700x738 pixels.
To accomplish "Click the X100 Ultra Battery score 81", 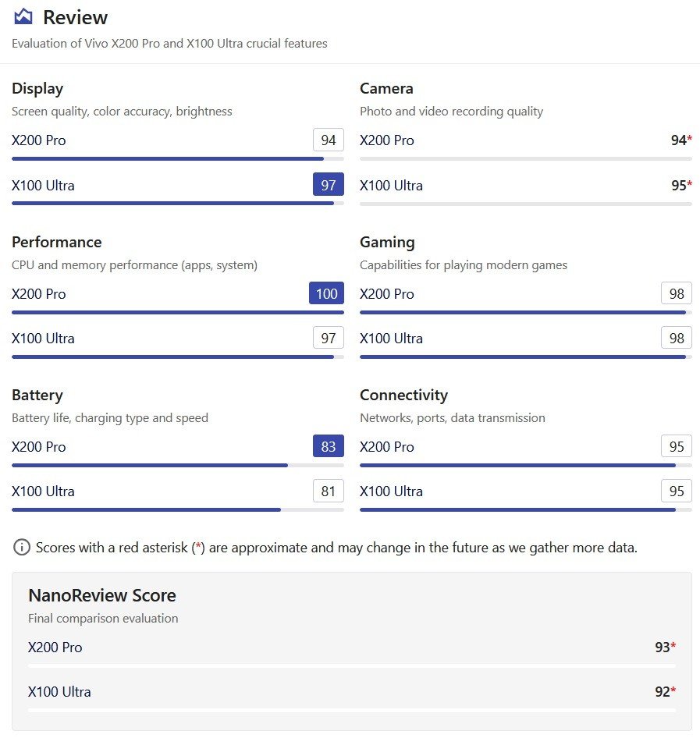I will pyautogui.click(x=329, y=491).
